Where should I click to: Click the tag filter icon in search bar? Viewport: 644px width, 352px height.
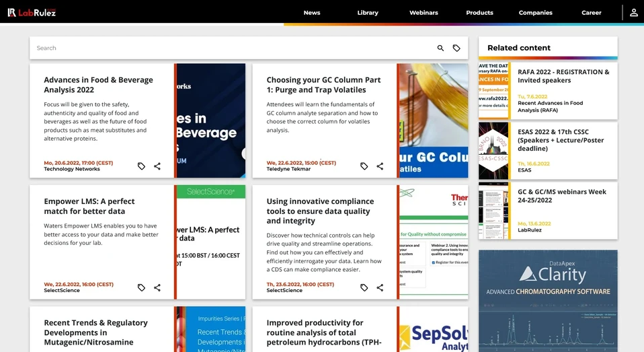click(456, 48)
